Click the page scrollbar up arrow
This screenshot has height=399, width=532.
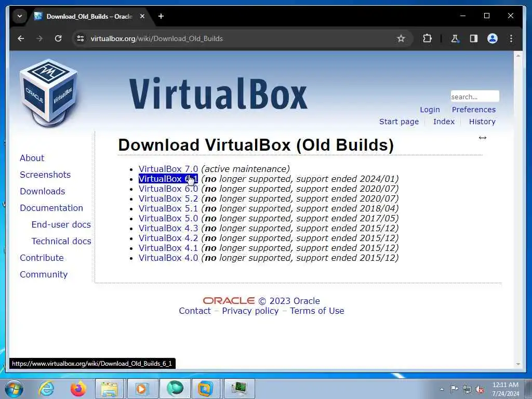click(x=518, y=55)
